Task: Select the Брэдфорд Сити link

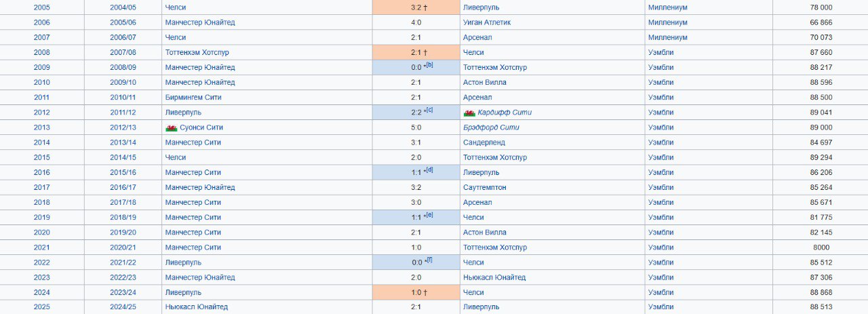Action: pos(491,127)
